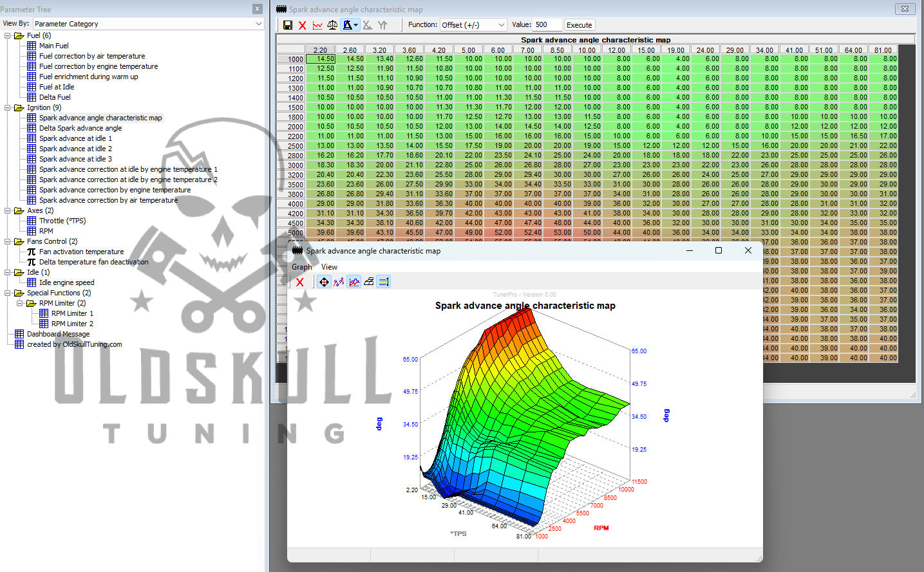Click the Value input field
The image size is (924, 572).
tap(547, 25)
